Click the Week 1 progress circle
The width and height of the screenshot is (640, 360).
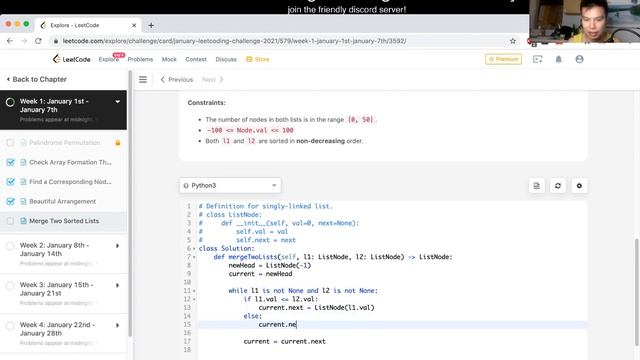coord(10,102)
